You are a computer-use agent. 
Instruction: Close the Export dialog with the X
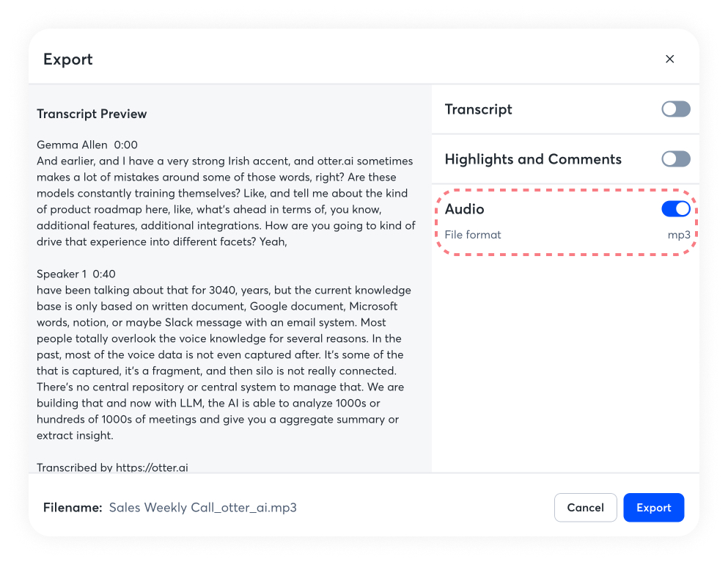click(669, 59)
